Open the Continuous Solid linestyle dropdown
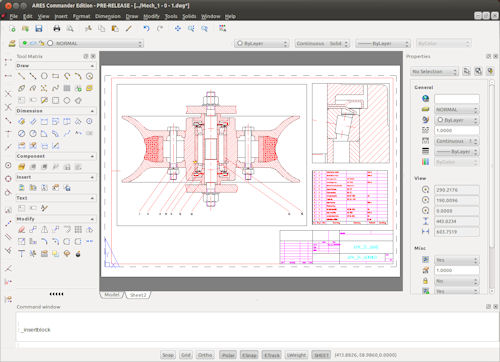Viewport: 500px width, 362px height. (x=322, y=44)
